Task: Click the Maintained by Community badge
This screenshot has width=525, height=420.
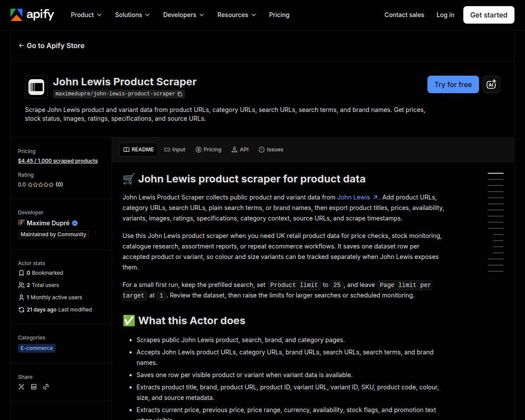Action: coord(53,234)
